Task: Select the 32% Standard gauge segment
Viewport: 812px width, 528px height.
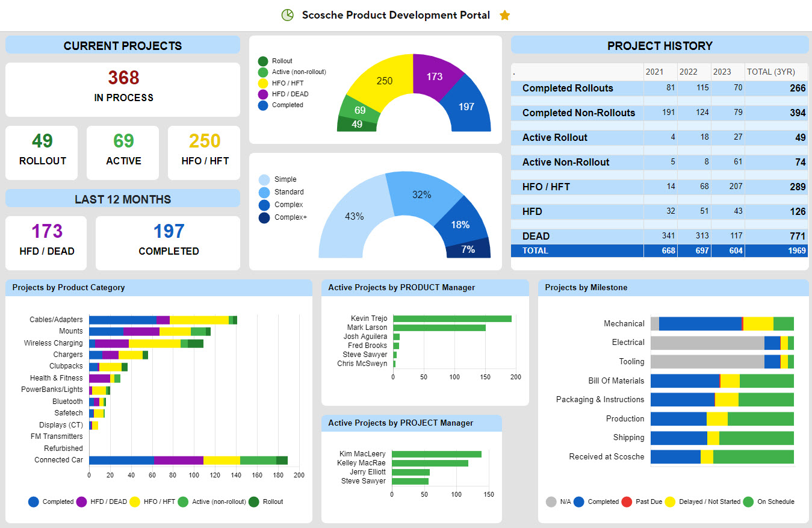Action: 423,194
